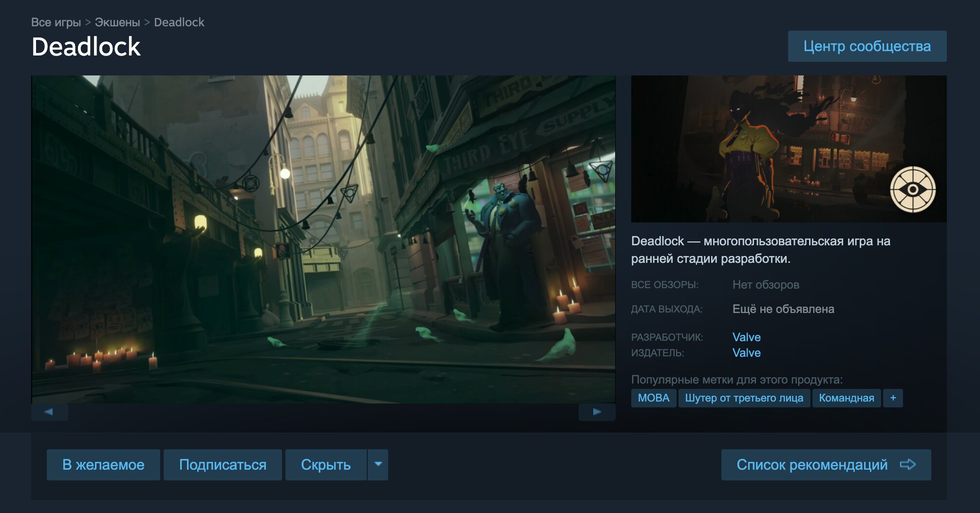Screen dimensions: 980x513
Task: Click the main alley street screenshot
Action: click(x=323, y=239)
